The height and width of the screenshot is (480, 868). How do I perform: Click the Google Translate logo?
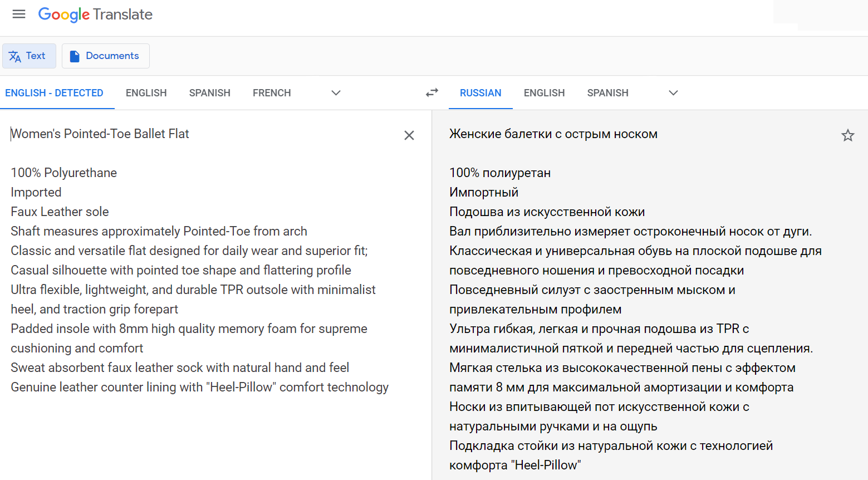tap(95, 14)
